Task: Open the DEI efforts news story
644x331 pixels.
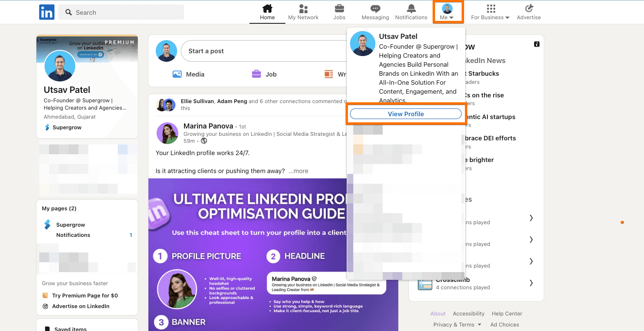Action: (x=491, y=138)
